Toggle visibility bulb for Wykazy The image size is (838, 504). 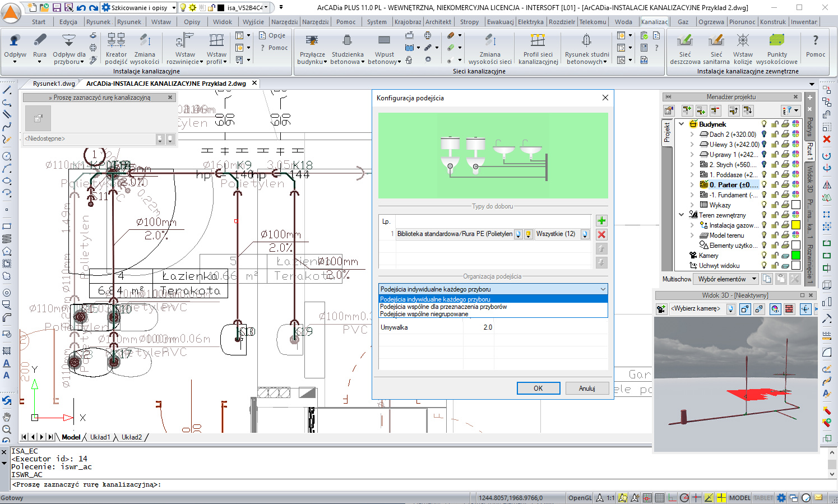coord(763,205)
